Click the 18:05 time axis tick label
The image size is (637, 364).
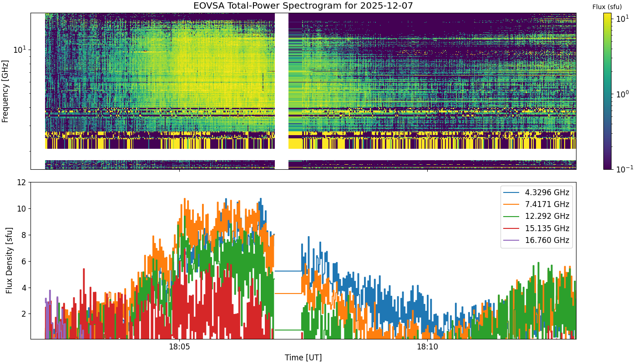[x=179, y=347]
